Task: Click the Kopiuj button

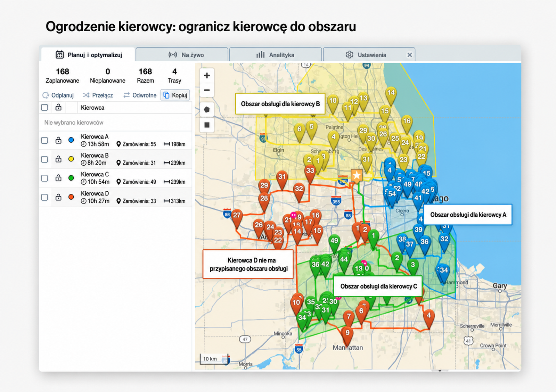Action: pyautogui.click(x=175, y=95)
